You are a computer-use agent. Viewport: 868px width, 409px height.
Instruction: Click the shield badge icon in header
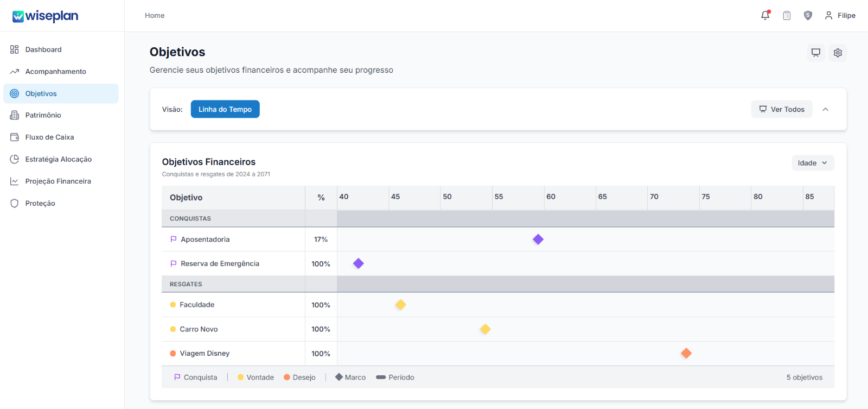808,15
